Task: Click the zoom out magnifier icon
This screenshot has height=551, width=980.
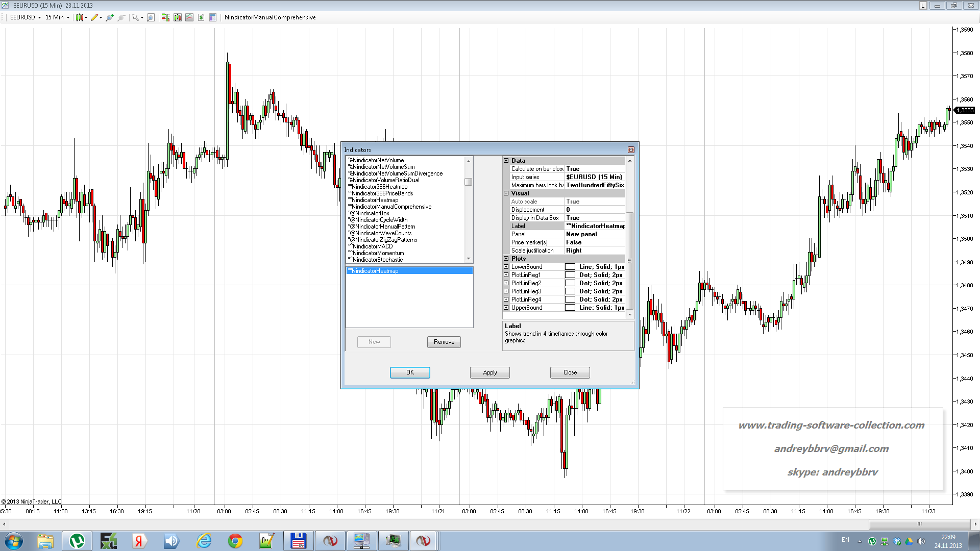Action: click(121, 17)
